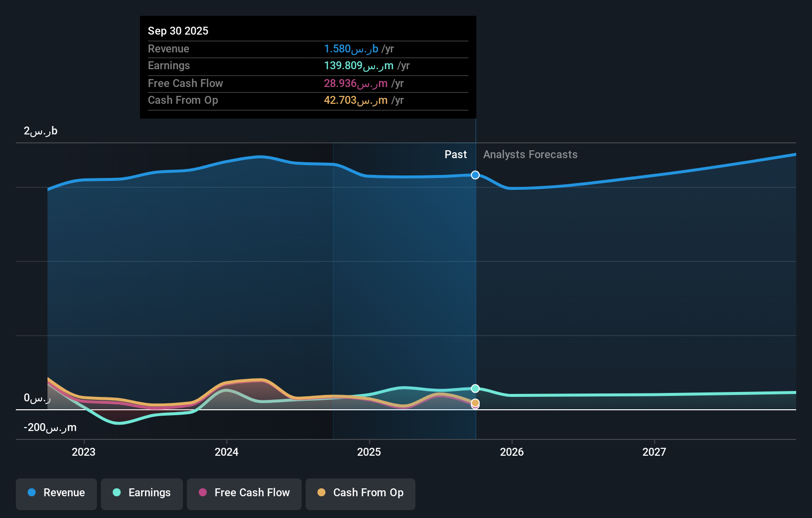
Task: Collapse the Past chart section
Action: [x=455, y=154]
